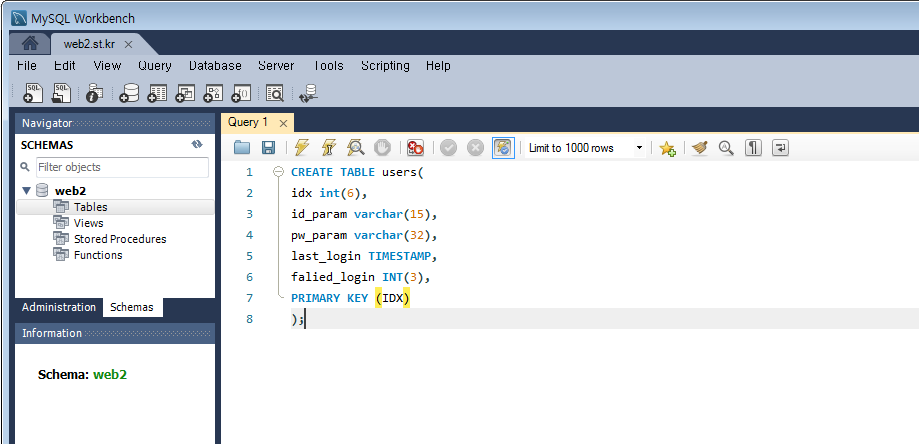Select Tables under web2

coord(91,207)
